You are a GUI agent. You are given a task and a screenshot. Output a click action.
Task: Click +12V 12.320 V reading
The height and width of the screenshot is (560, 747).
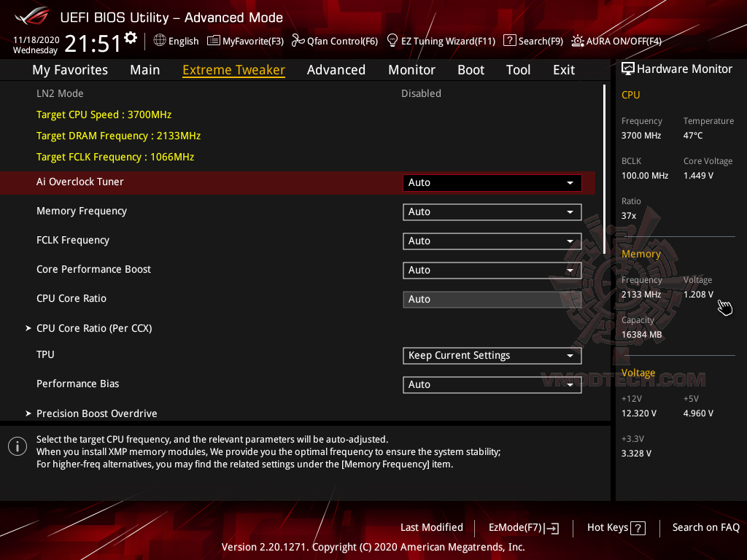638,413
